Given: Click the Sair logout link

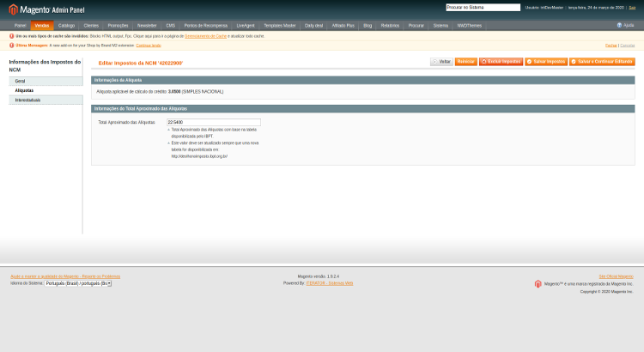Looking at the screenshot, I should point(633,8).
